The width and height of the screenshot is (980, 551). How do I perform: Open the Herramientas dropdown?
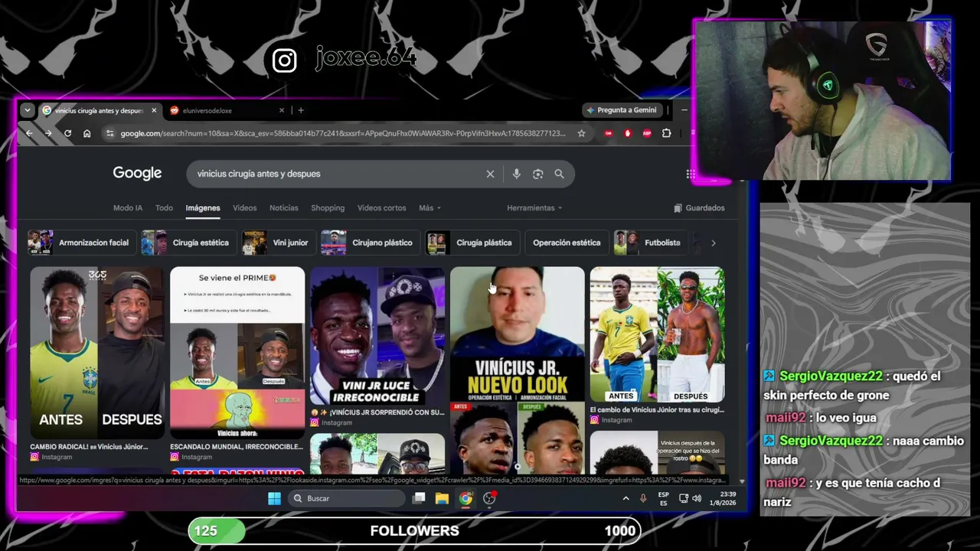pyautogui.click(x=534, y=208)
